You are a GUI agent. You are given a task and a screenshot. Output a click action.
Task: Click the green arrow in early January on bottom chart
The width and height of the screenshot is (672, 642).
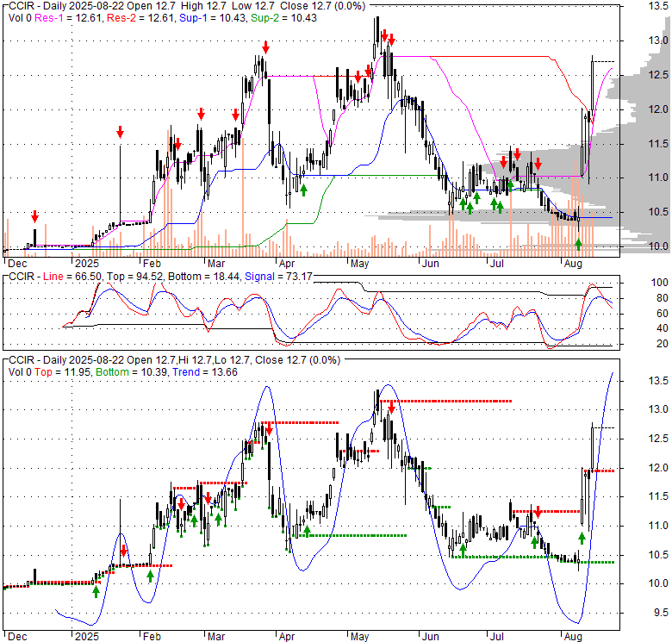coord(96,591)
